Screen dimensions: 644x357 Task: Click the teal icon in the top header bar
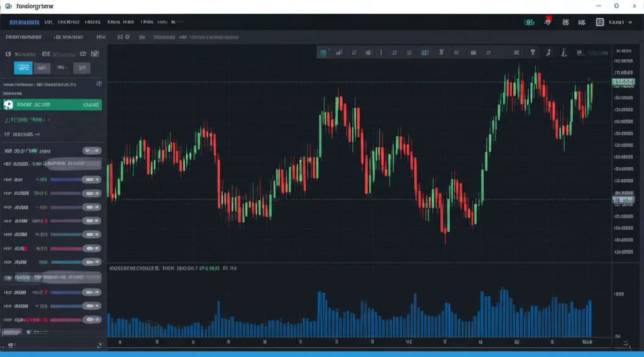point(529,23)
